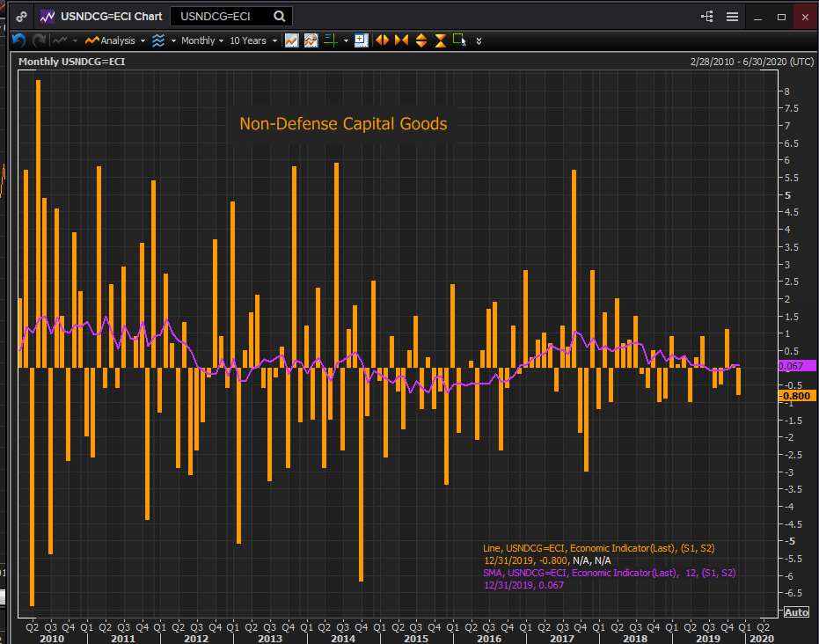The height and width of the screenshot is (644, 819).
Task: Click the horizontal expand arrows icon
Action: (x=383, y=40)
